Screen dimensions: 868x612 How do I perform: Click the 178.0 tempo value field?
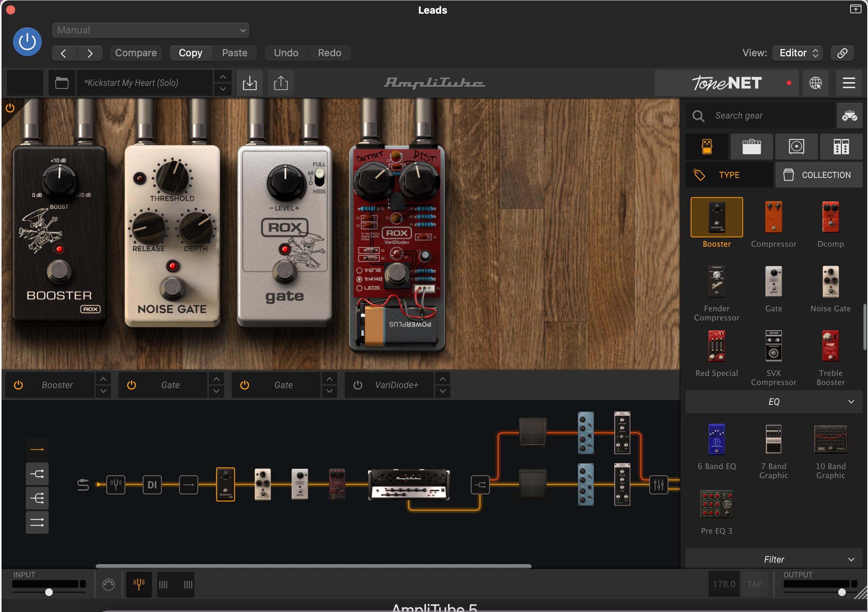(x=724, y=584)
